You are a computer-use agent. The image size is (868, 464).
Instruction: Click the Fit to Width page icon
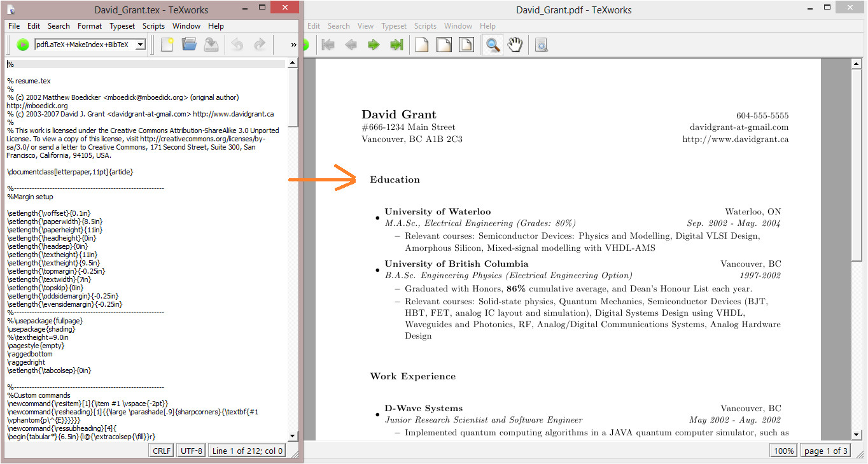444,45
